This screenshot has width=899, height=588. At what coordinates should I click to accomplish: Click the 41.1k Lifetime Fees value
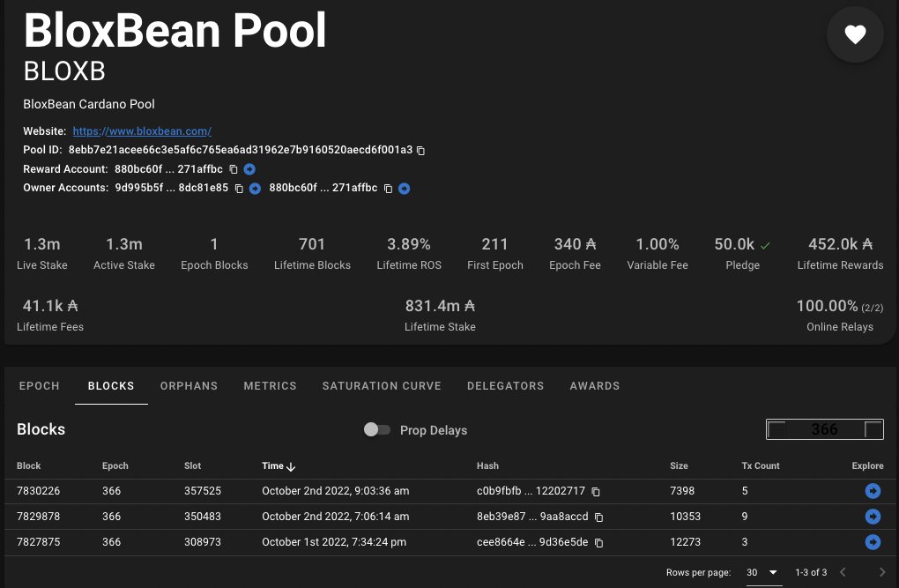point(50,306)
